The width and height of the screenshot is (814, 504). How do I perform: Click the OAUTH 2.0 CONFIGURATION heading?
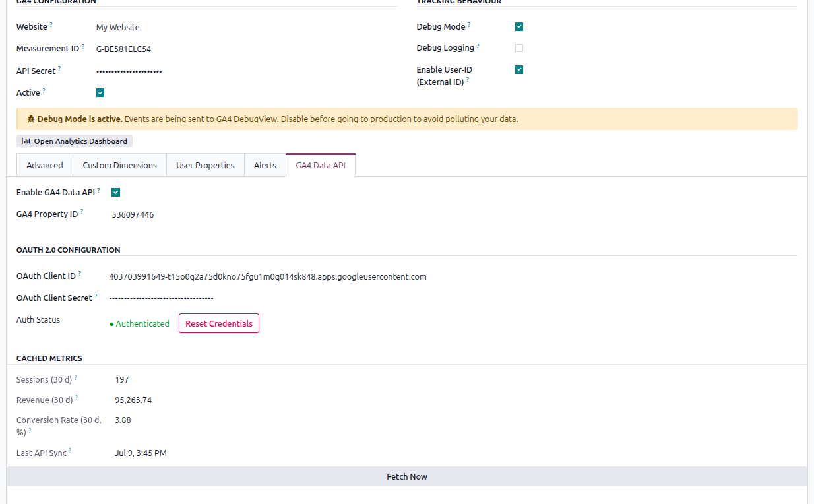click(69, 250)
